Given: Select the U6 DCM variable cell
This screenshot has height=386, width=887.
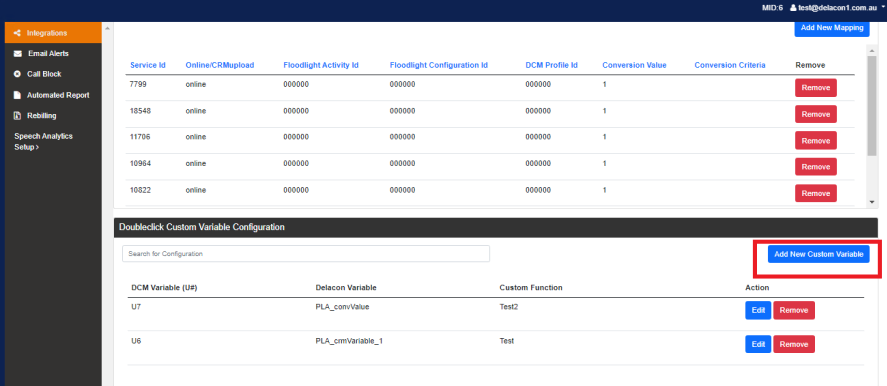Looking at the screenshot, I should tap(136, 341).
